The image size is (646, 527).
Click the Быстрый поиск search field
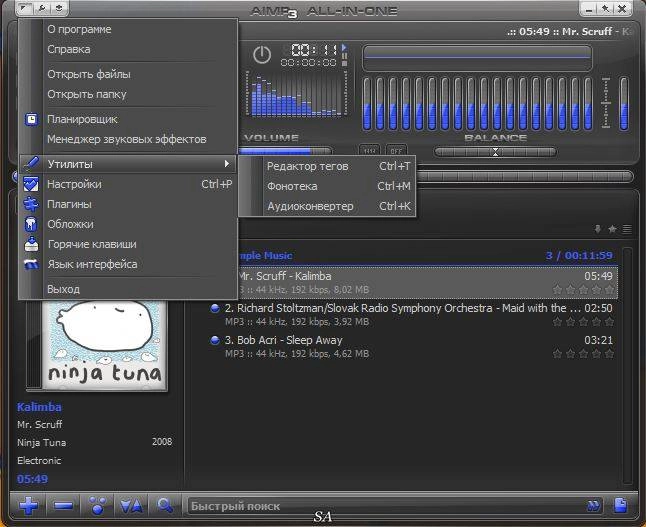coord(387,506)
